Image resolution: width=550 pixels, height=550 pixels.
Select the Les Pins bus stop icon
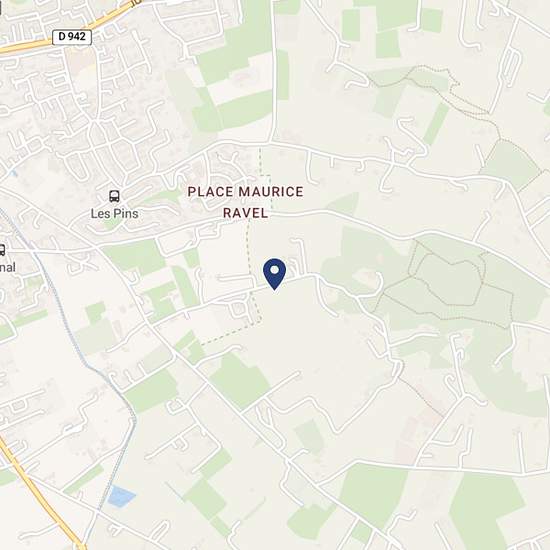tap(114, 196)
